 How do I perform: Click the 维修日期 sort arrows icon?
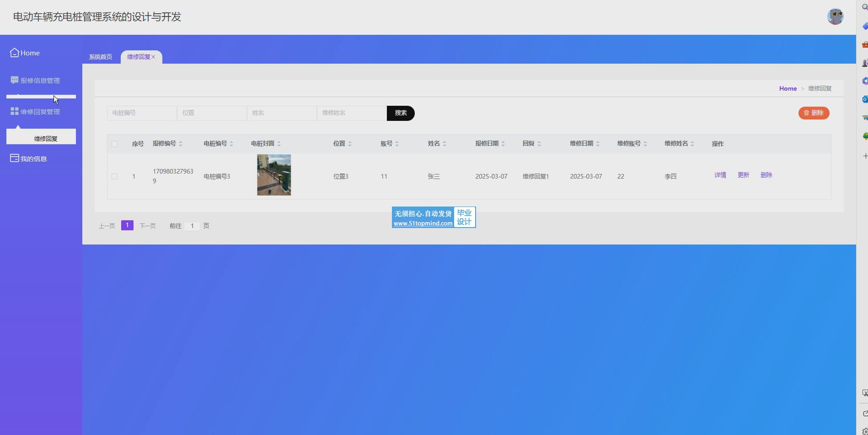[x=598, y=144]
